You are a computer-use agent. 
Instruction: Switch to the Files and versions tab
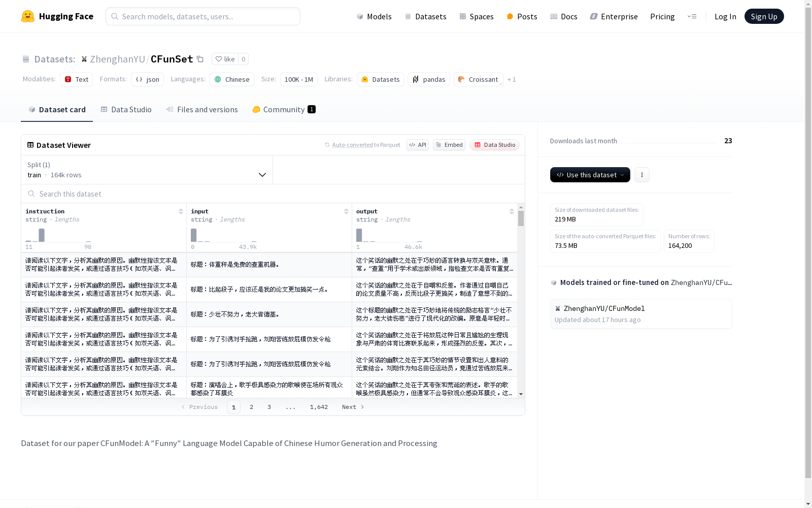tap(202, 109)
